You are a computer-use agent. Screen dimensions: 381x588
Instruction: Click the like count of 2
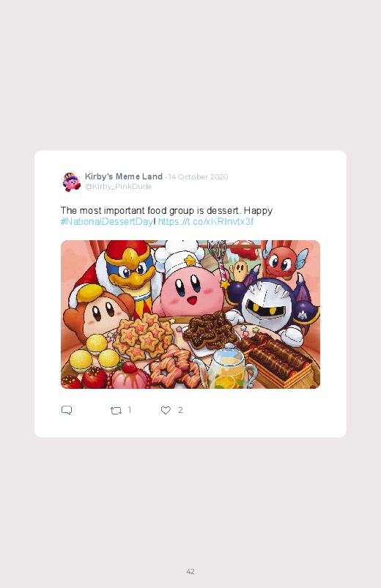pos(180,410)
